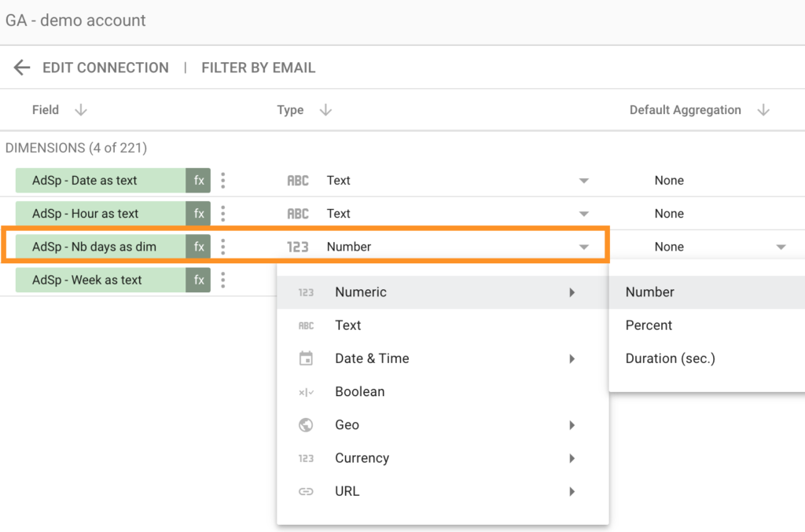Click fx formula icon for AdSp - Nb days as dim
This screenshot has width=805, height=532.
pos(198,247)
